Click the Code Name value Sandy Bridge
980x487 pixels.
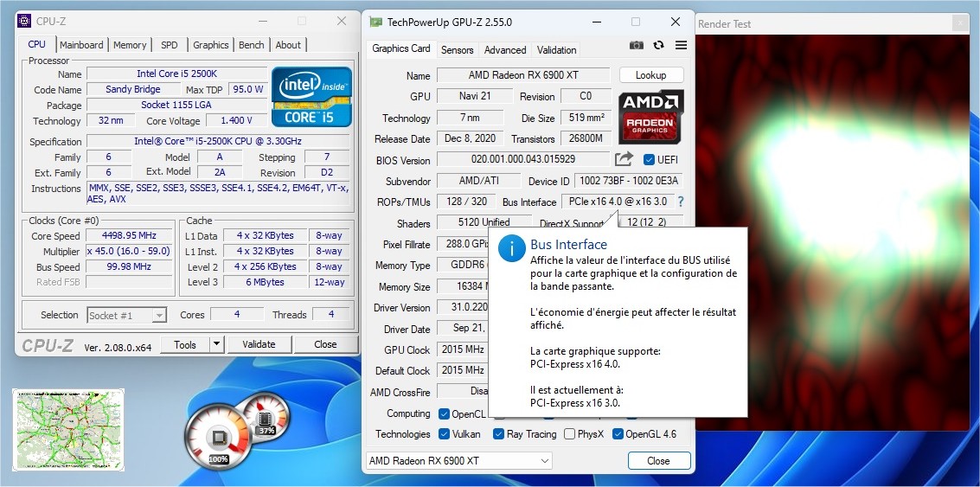coord(133,89)
